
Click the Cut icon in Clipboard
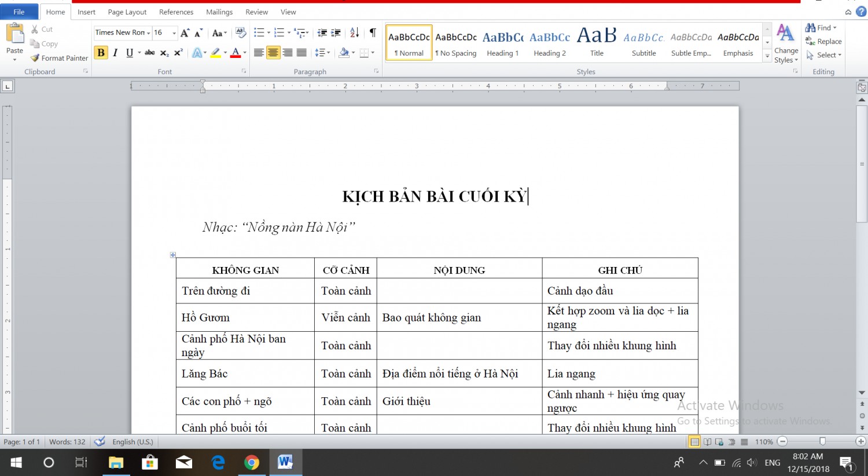(42, 29)
